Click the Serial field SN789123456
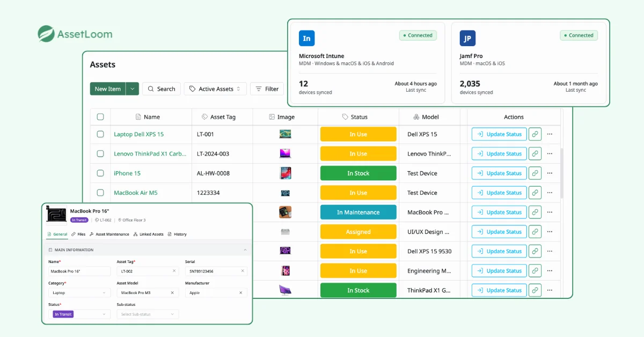The image size is (644, 337). tap(216, 271)
